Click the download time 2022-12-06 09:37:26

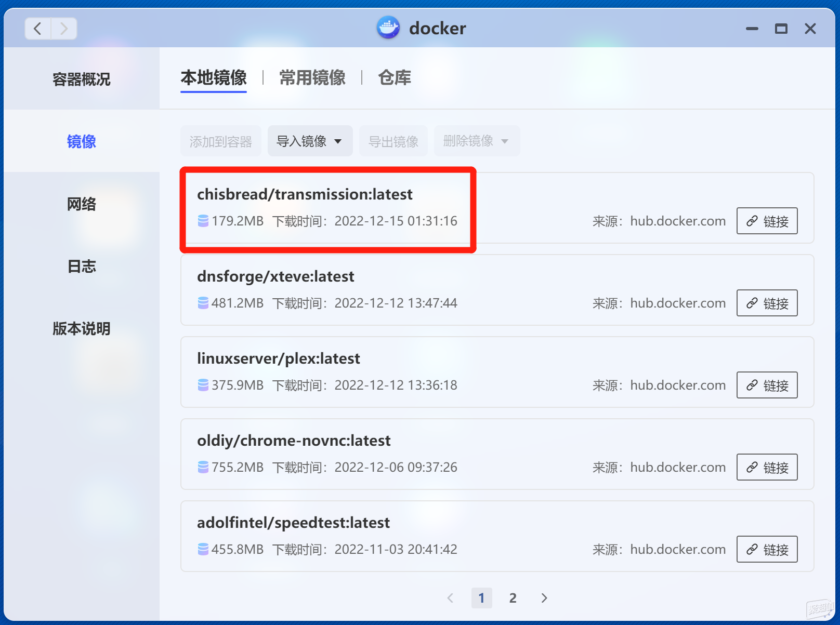point(396,467)
